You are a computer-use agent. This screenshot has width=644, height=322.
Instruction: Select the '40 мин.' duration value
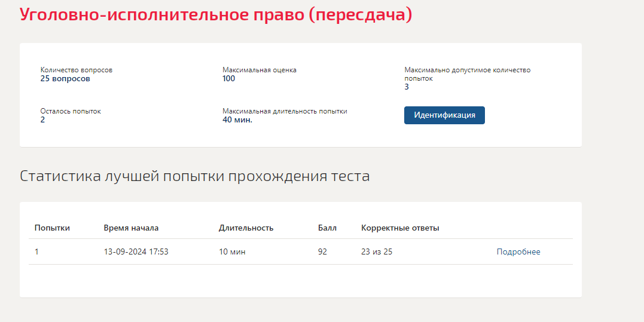(237, 119)
